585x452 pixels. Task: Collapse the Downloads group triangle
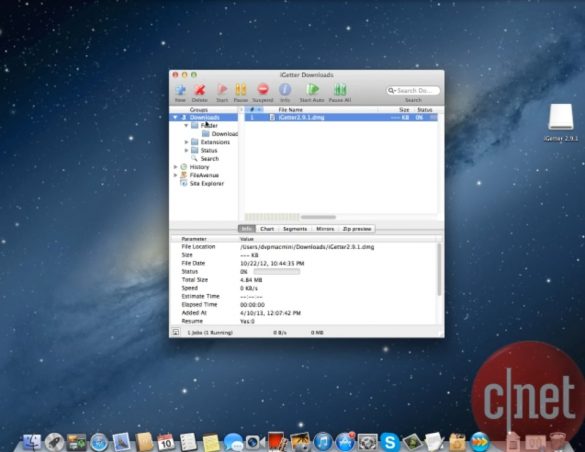(x=175, y=117)
